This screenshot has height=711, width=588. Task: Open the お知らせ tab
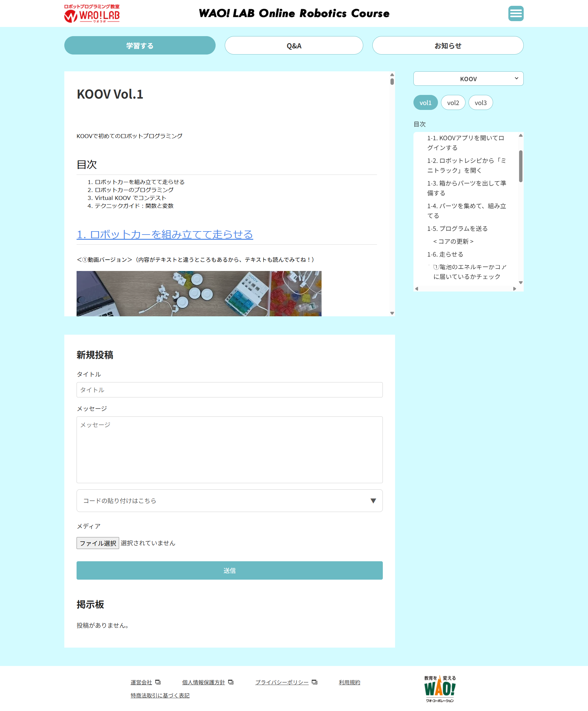(448, 45)
